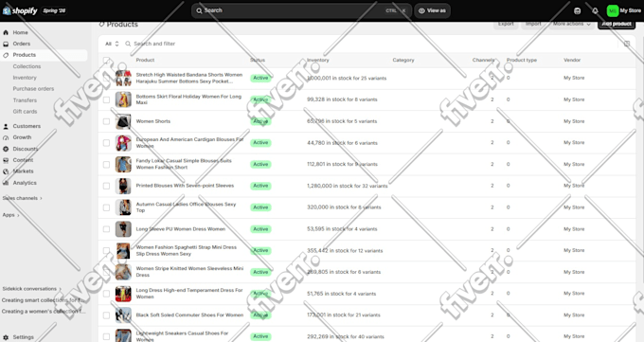Image resolution: width=644 pixels, height=342 pixels.
Task: Click the Content icon in sidebar
Action: pos(6,160)
